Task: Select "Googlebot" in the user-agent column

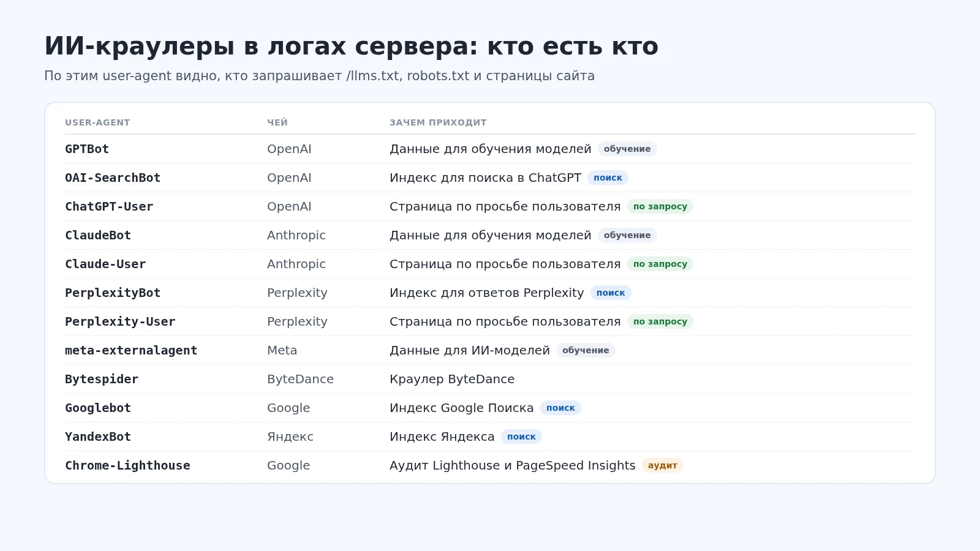Action: tap(98, 408)
